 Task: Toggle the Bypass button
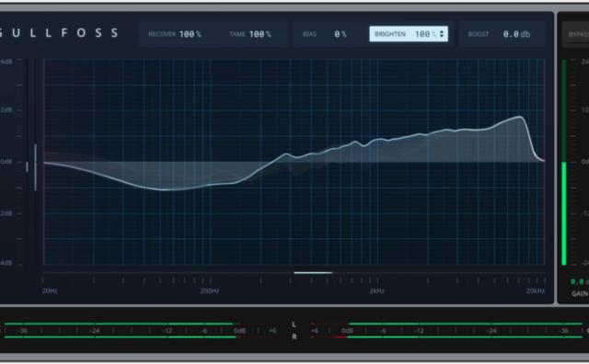point(578,35)
